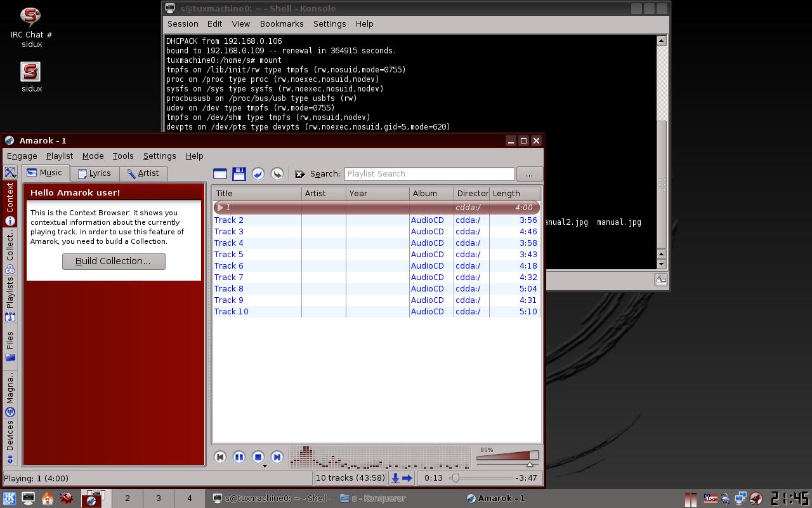Save the playlist using the floppy icon
This screenshot has width=812, height=508.
pos(239,173)
